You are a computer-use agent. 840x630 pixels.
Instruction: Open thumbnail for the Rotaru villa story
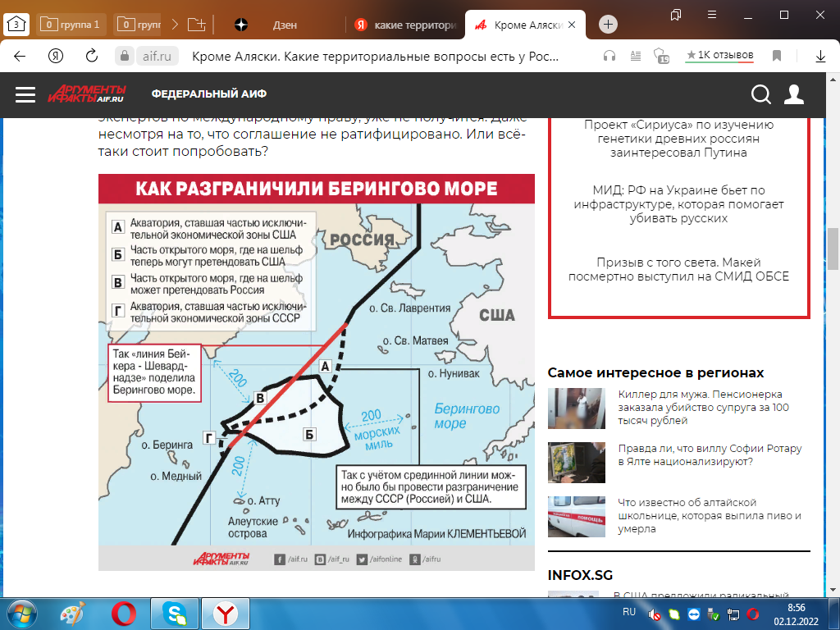(x=577, y=463)
